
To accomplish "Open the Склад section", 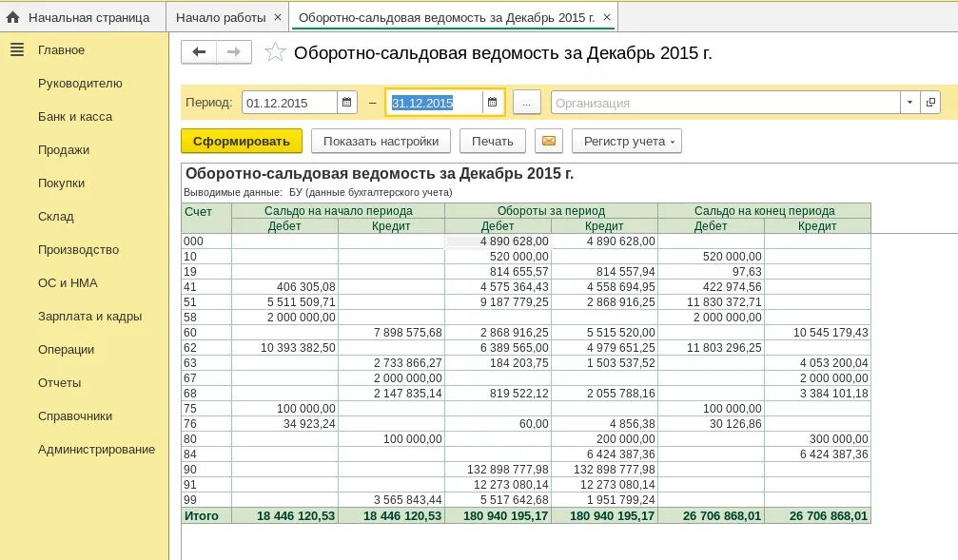I will [x=55, y=216].
